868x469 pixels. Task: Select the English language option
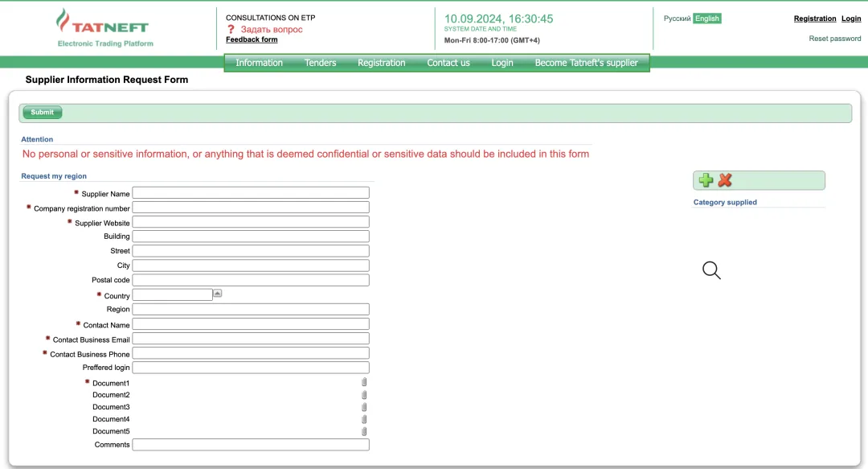pos(707,19)
